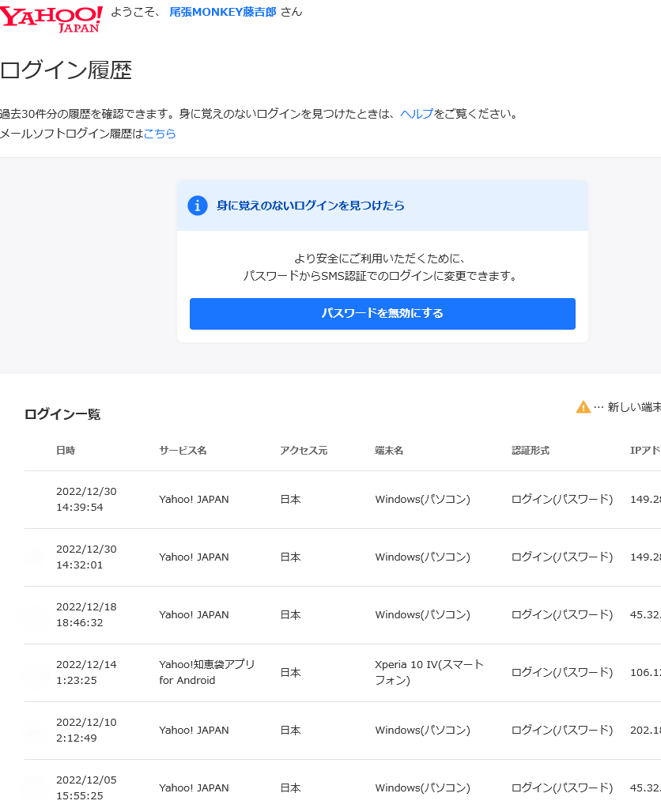The image size is (661, 812).
Task: Click IP address 202.1 in the 2:12:49 row
Action: (x=645, y=731)
